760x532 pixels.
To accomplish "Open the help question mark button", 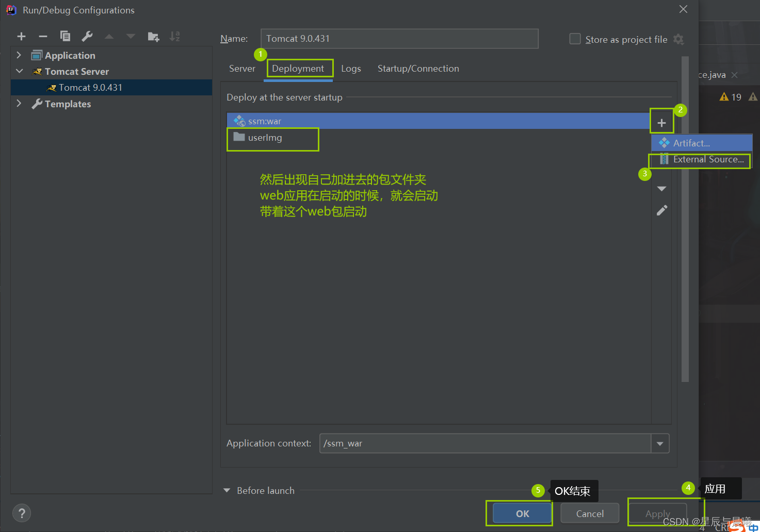I will [22, 513].
